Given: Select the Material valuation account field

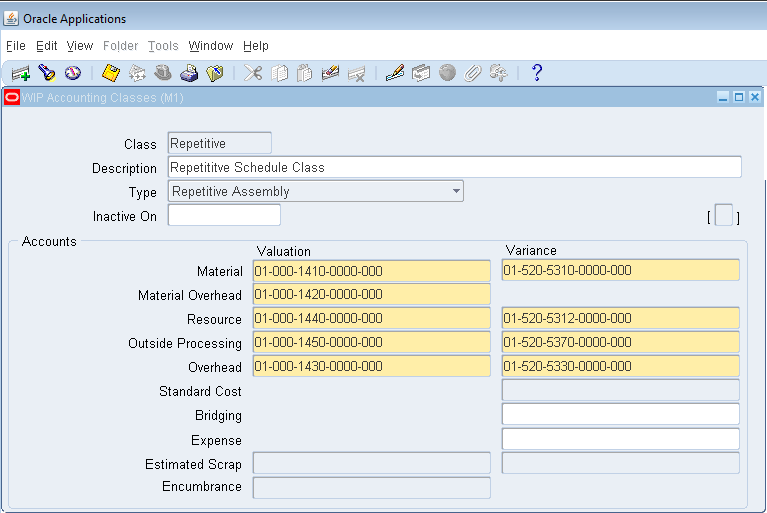Looking at the screenshot, I should coord(372,270).
